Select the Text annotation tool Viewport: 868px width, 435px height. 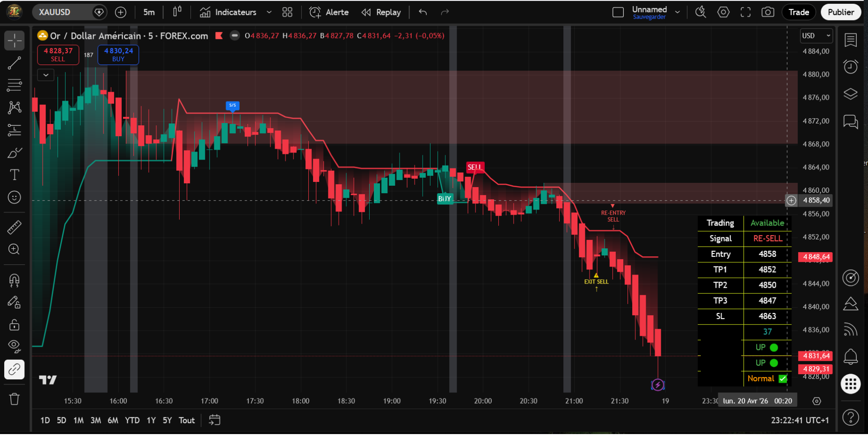[15, 175]
